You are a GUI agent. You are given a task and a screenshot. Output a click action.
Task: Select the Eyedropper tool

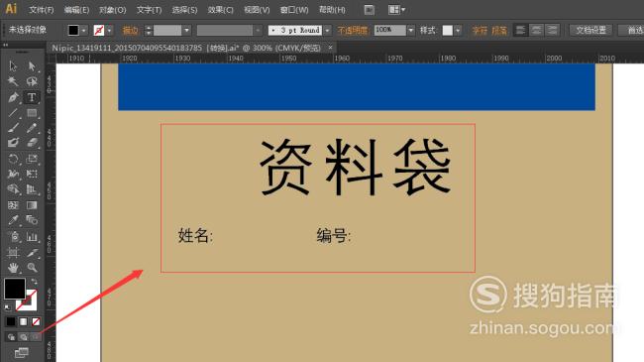(13, 220)
